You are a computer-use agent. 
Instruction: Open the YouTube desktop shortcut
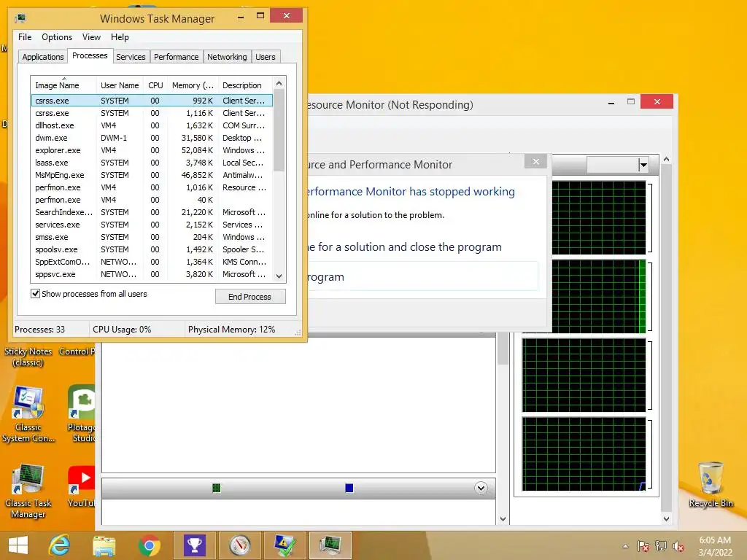[x=82, y=486]
